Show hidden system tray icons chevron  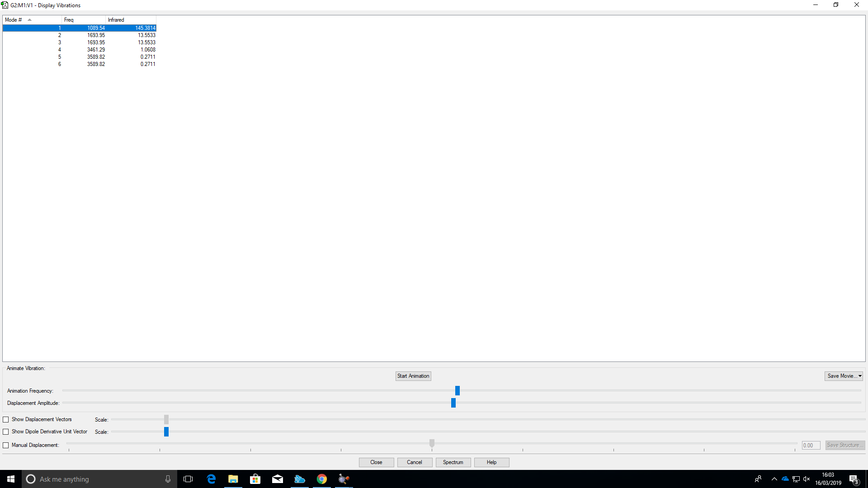click(774, 479)
